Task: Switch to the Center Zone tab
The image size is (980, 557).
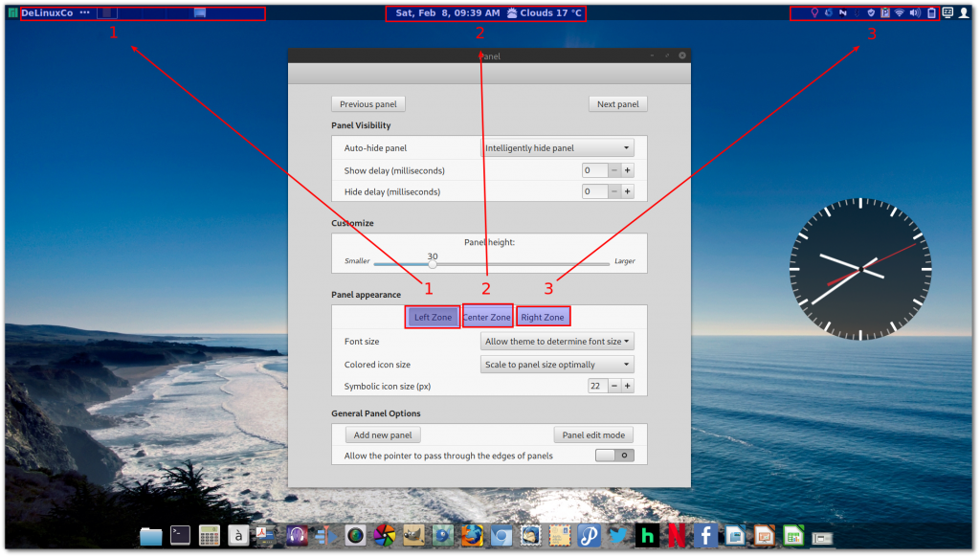Action: (487, 317)
